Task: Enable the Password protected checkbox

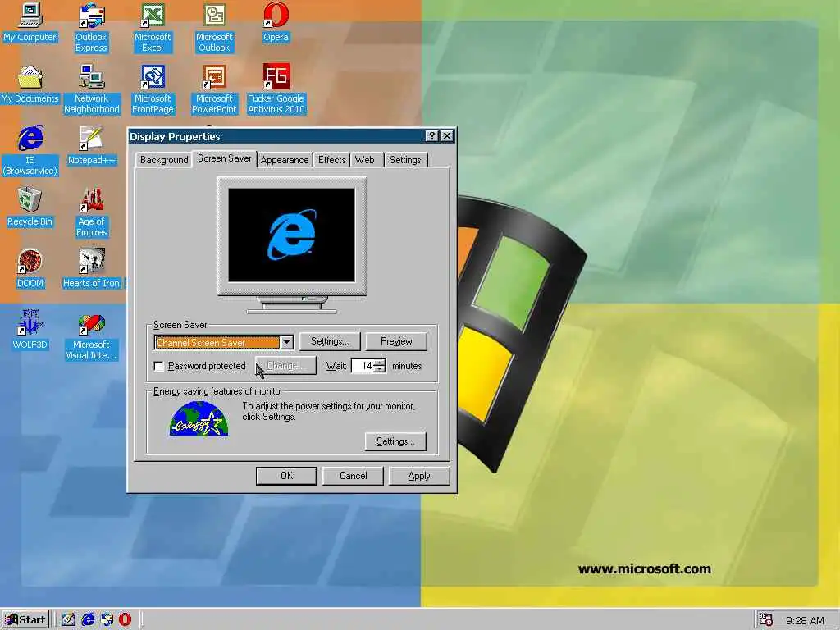Action: pyautogui.click(x=159, y=367)
